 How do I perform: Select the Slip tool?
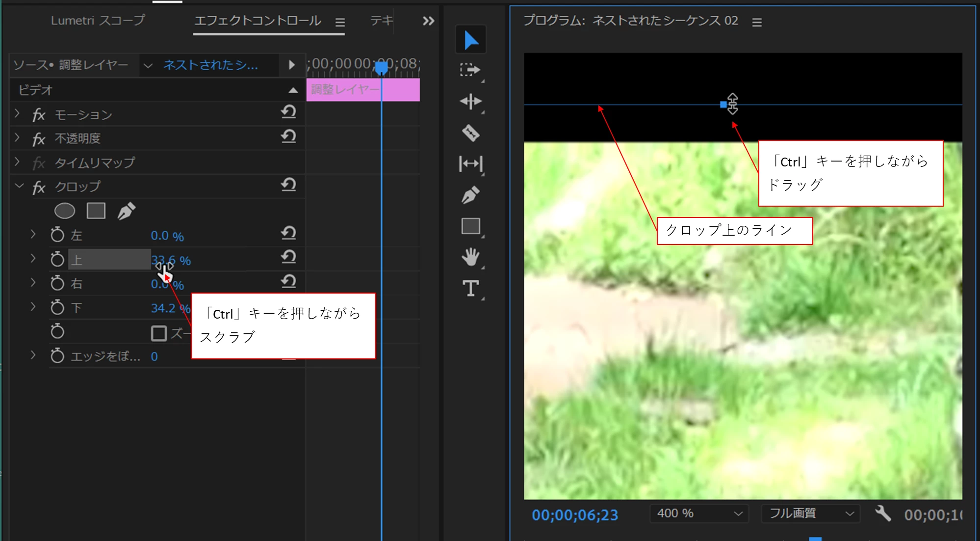(x=470, y=163)
